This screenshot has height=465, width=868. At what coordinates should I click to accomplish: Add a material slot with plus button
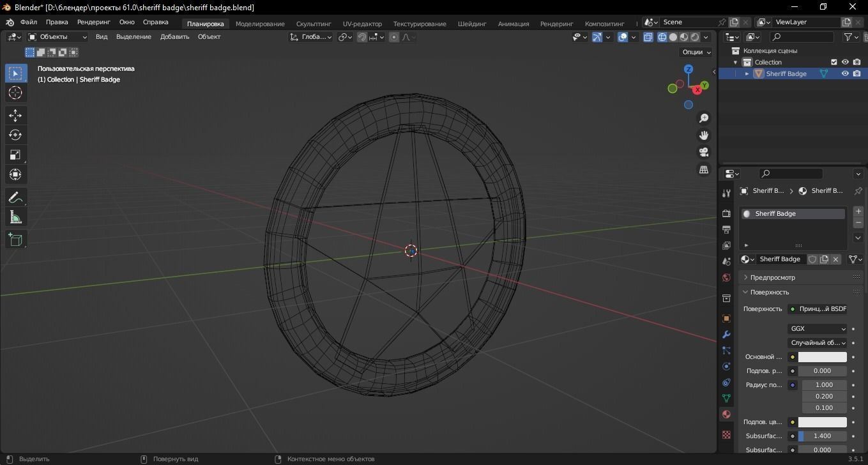pyautogui.click(x=858, y=211)
